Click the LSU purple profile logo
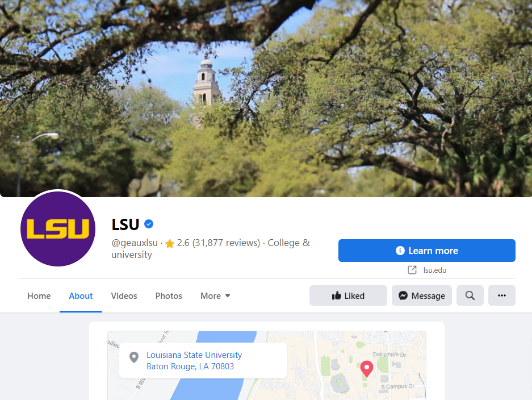 pyautogui.click(x=58, y=229)
